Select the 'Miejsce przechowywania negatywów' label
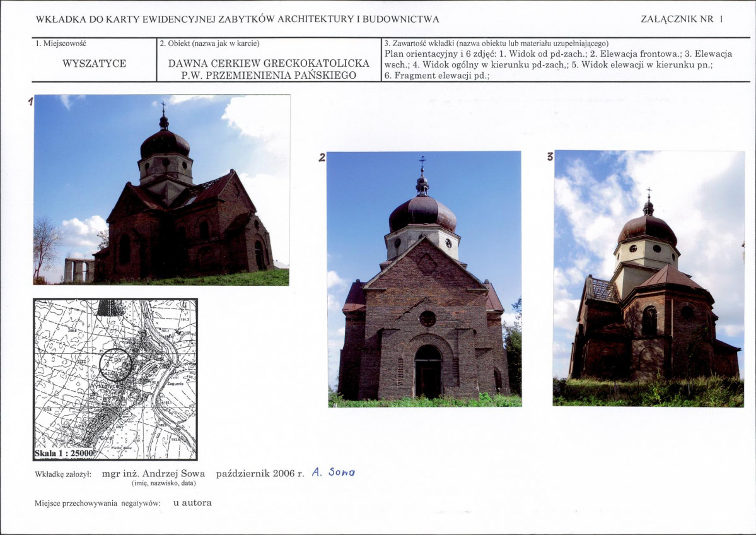The width and height of the screenshot is (756, 535). (x=98, y=503)
